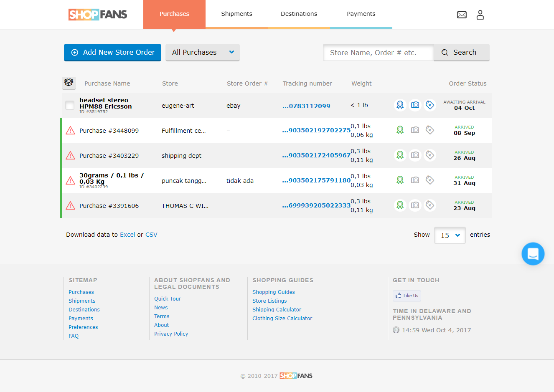Open Payments link in footer sitemap
This screenshot has width=554, height=392.
pyautogui.click(x=81, y=319)
